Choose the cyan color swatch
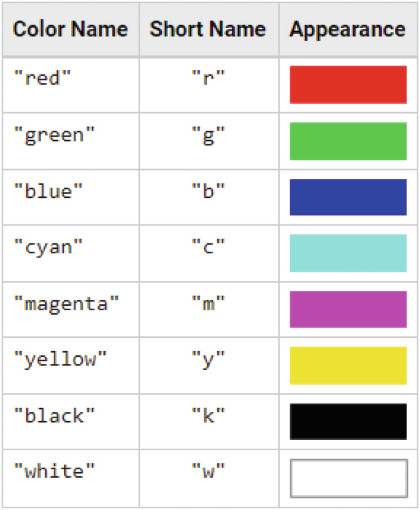 (348, 253)
